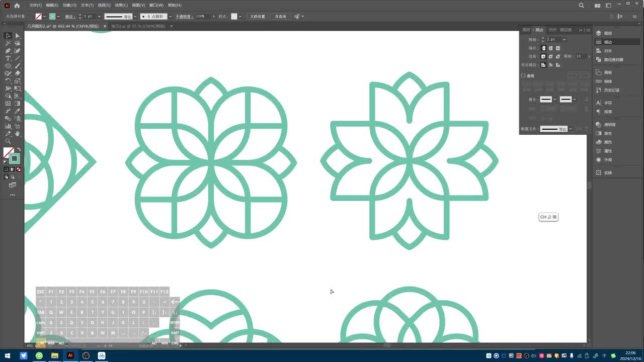
Task: Set round cap for stroke 端点
Action: [551, 48]
